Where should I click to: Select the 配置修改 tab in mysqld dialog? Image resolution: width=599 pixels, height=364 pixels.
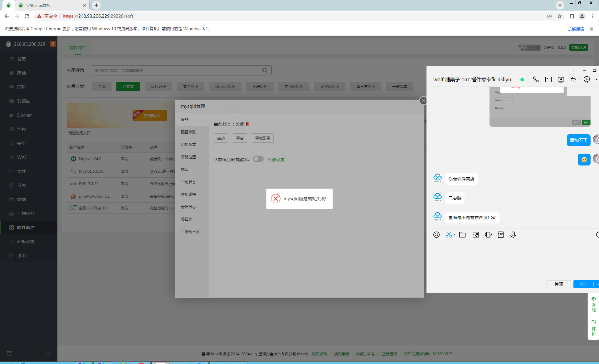pos(188,132)
